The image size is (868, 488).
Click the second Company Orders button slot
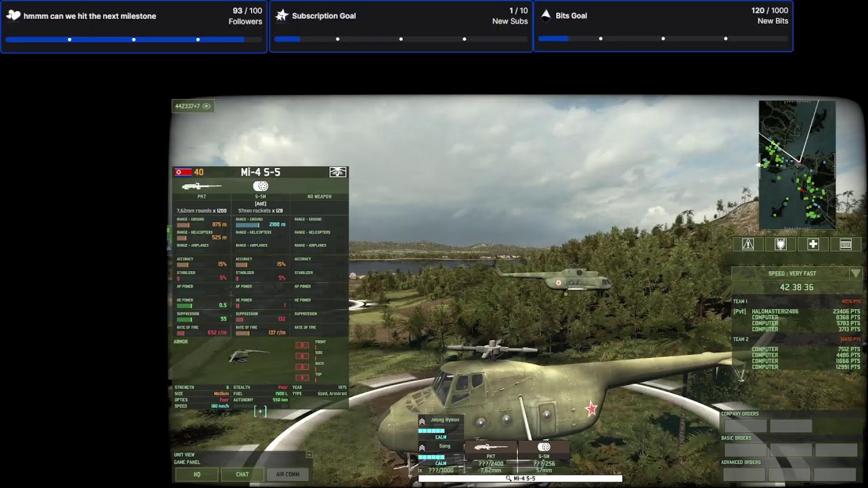(791, 426)
